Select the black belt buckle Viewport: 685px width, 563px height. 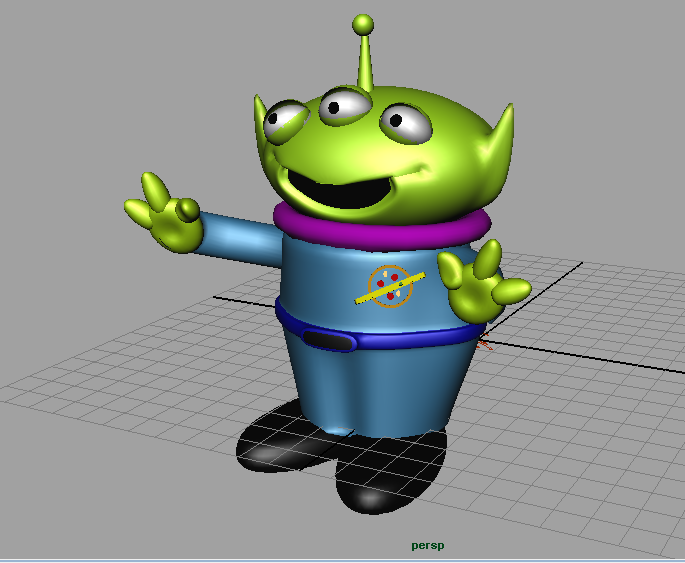(x=328, y=340)
